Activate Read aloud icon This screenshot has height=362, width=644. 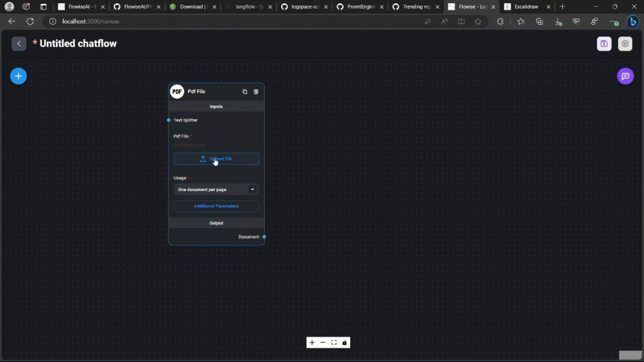445,21
